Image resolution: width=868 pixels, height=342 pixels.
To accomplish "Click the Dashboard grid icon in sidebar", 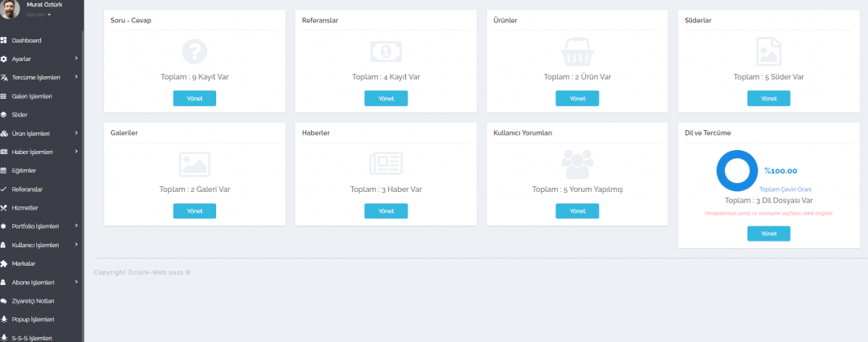I will pos(3,40).
